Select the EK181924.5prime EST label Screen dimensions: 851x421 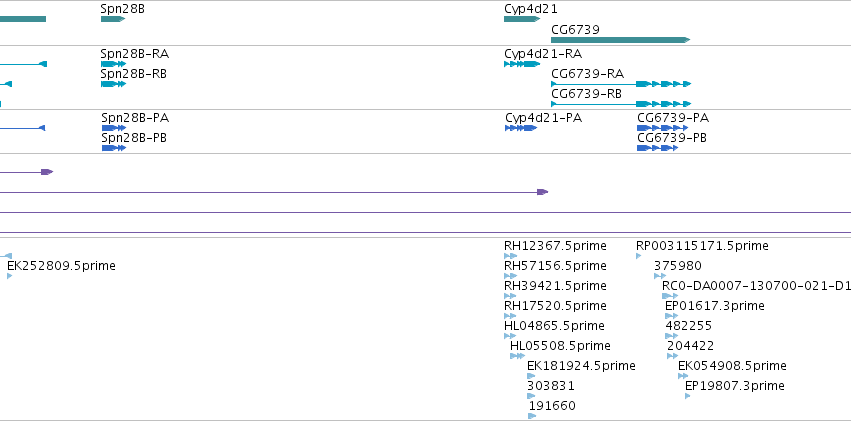(x=581, y=366)
